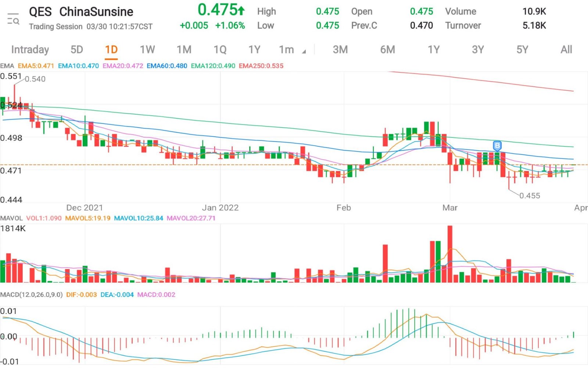Click the +0.005 price change

click(x=194, y=25)
